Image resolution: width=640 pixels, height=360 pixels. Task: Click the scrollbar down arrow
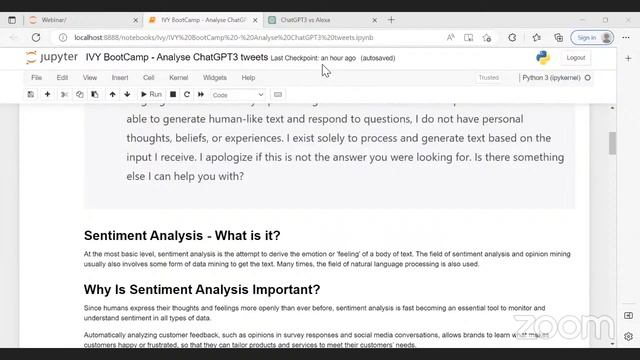612,344
